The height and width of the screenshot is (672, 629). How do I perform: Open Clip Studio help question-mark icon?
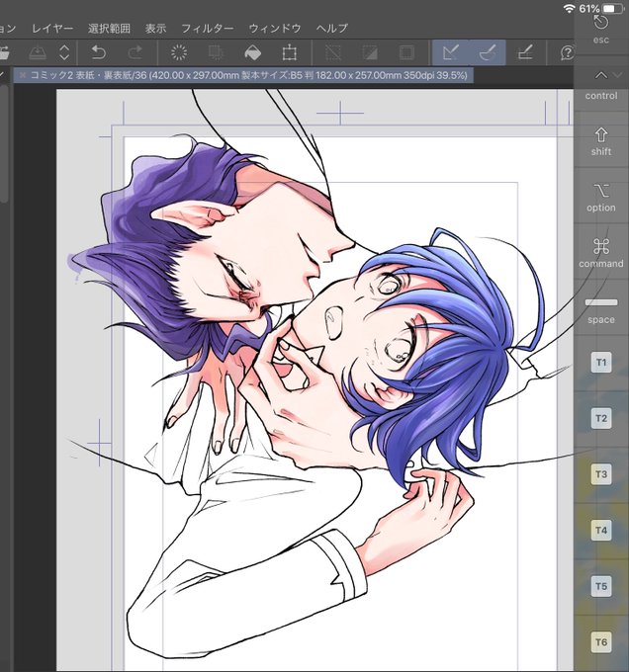pyautogui.click(x=567, y=52)
